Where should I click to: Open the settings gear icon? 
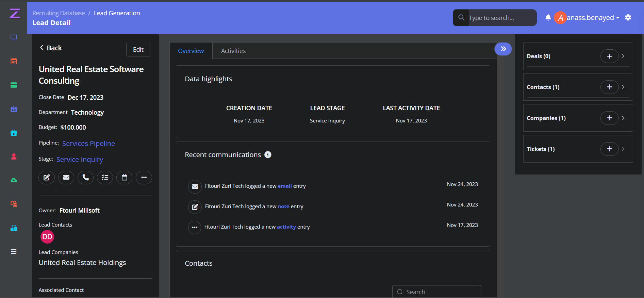(628, 18)
